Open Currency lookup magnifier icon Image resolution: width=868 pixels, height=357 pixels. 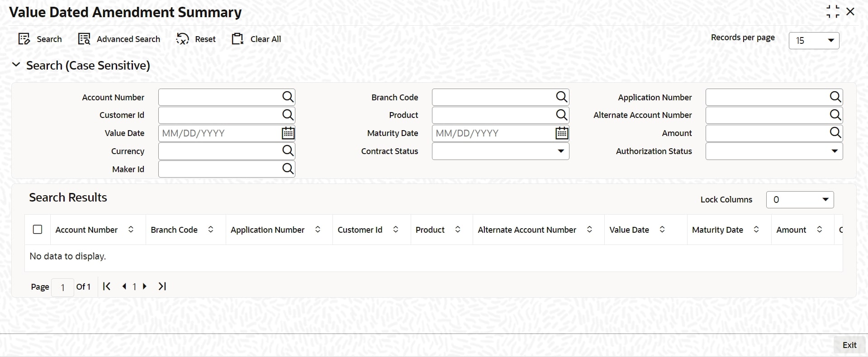[x=288, y=150]
